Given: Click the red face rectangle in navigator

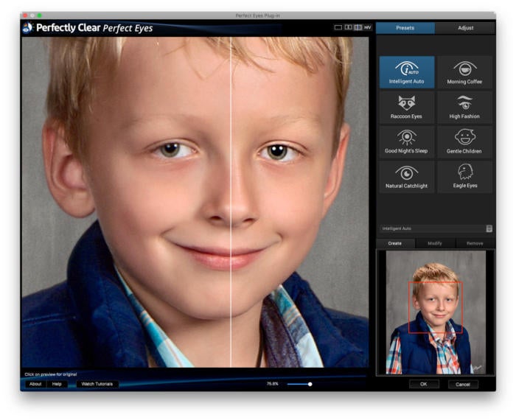Looking at the screenshot, I should coord(436,307).
